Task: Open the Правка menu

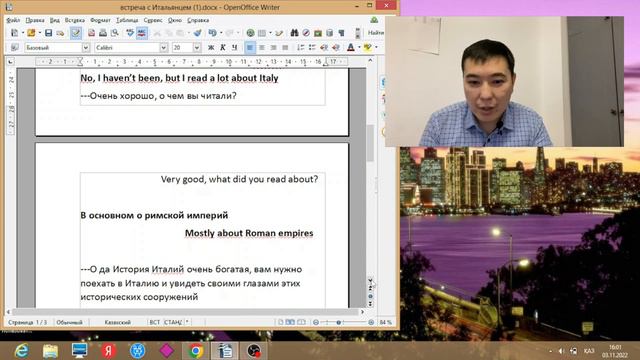Action: 35,20
